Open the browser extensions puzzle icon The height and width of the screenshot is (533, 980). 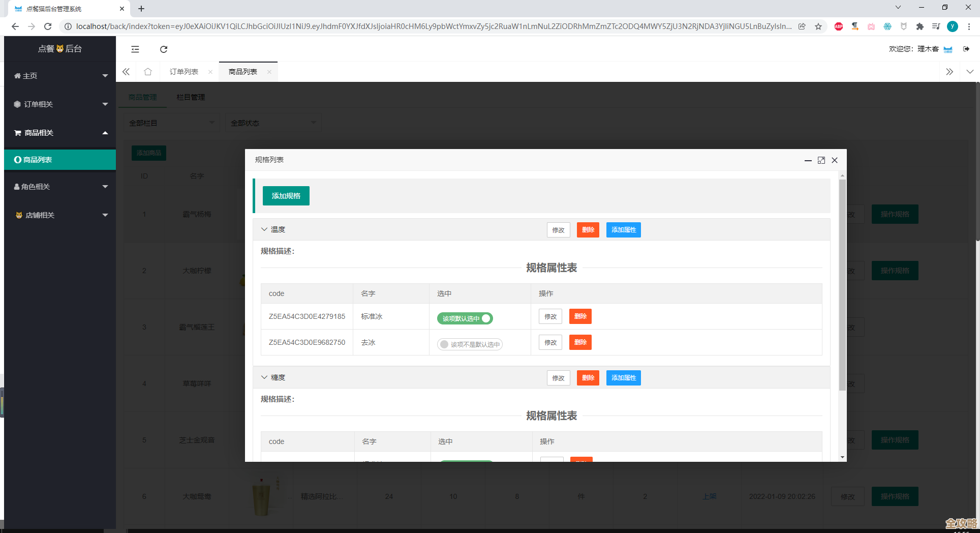tap(920, 26)
